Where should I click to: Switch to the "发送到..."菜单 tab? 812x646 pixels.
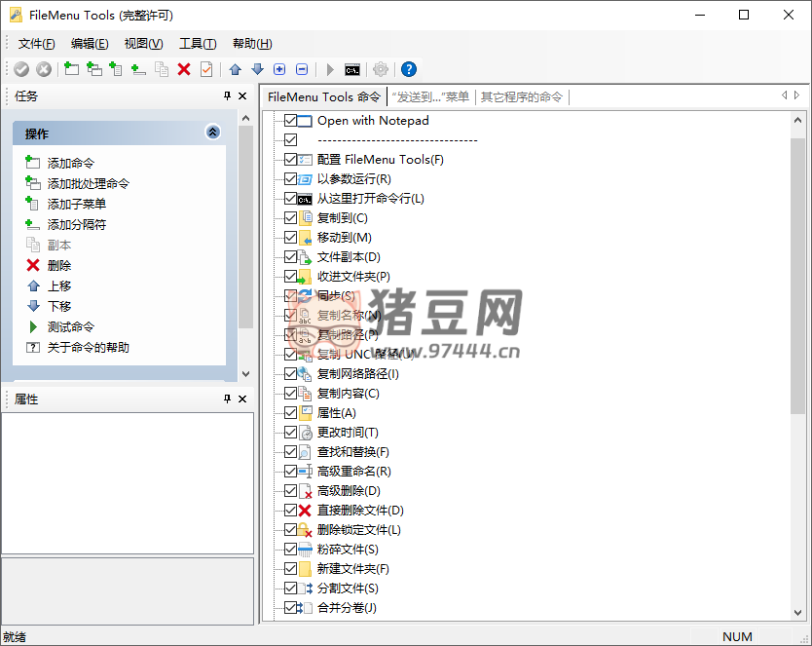429,96
